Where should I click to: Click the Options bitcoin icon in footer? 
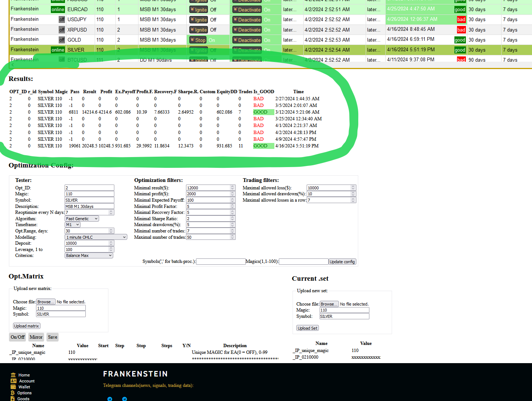coord(13,393)
